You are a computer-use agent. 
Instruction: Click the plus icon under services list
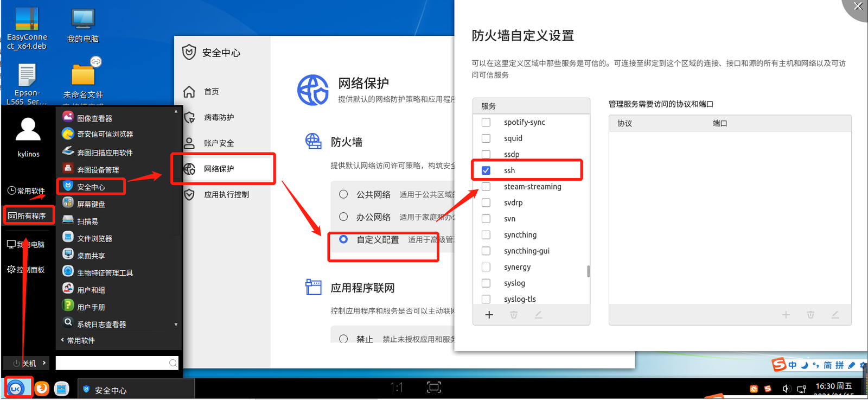pos(489,315)
